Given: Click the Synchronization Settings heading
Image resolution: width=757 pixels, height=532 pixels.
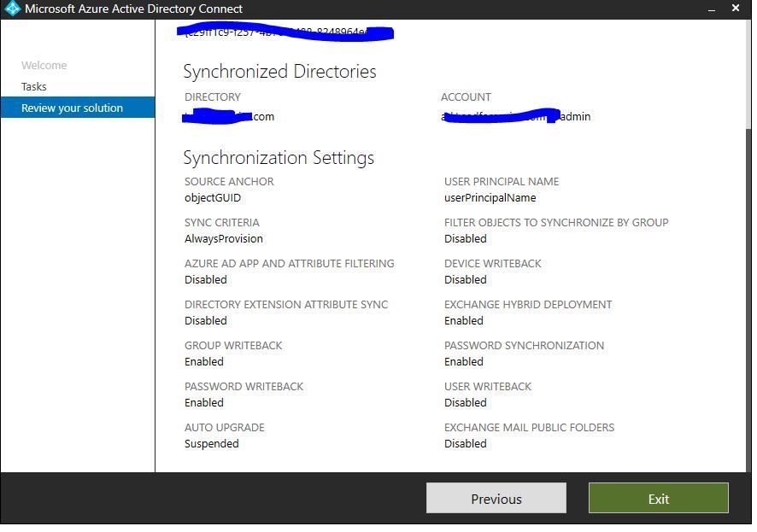Looking at the screenshot, I should 279,158.
